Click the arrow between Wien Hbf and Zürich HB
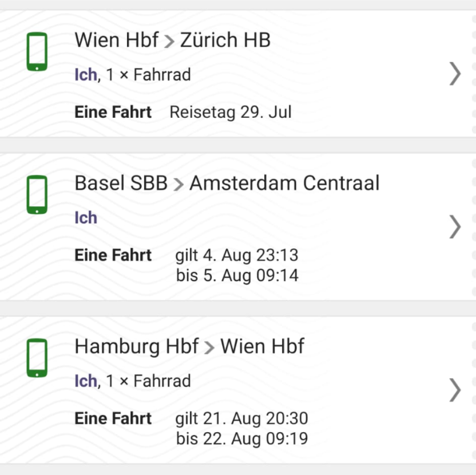Image resolution: width=476 pixels, height=475 pixels. pos(169,41)
